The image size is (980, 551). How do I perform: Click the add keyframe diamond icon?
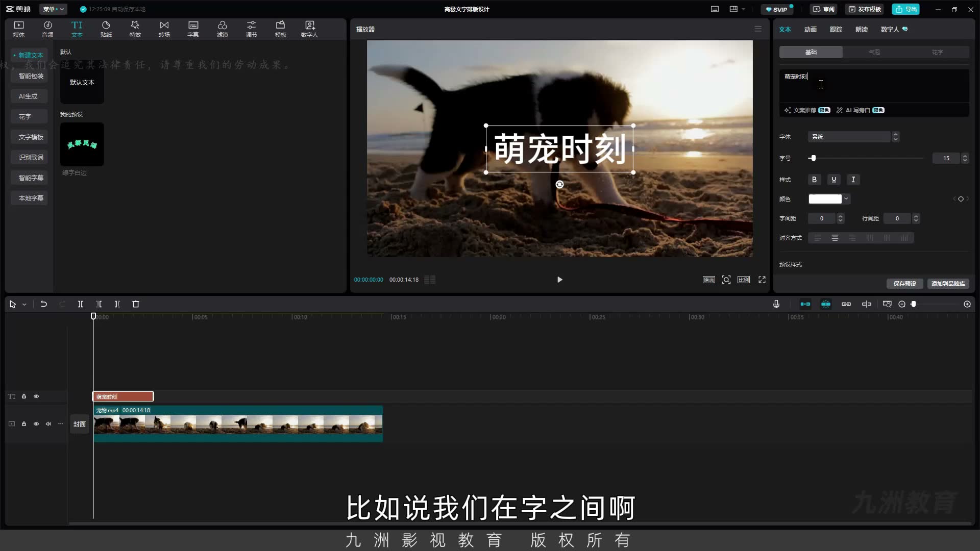pyautogui.click(x=961, y=199)
